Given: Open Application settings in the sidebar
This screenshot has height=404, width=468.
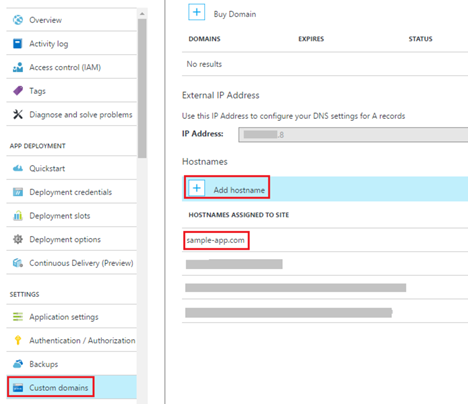Looking at the screenshot, I should 71,317.
